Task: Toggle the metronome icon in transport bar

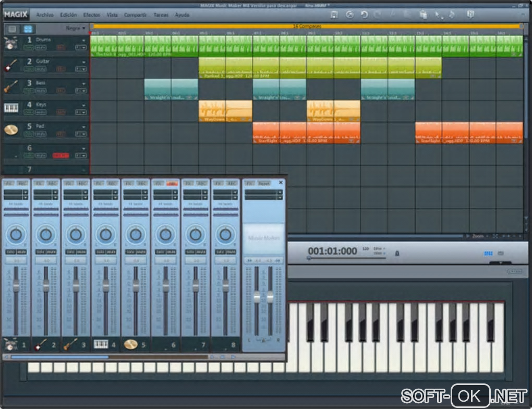Action: [397, 253]
